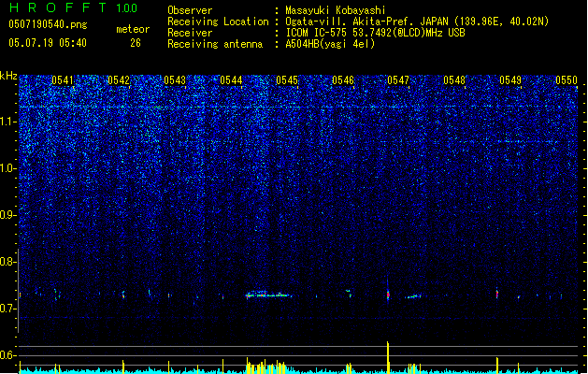Click the 'Observer' field label
The width and height of the screenshot is (588, 374).
(190, 10)
